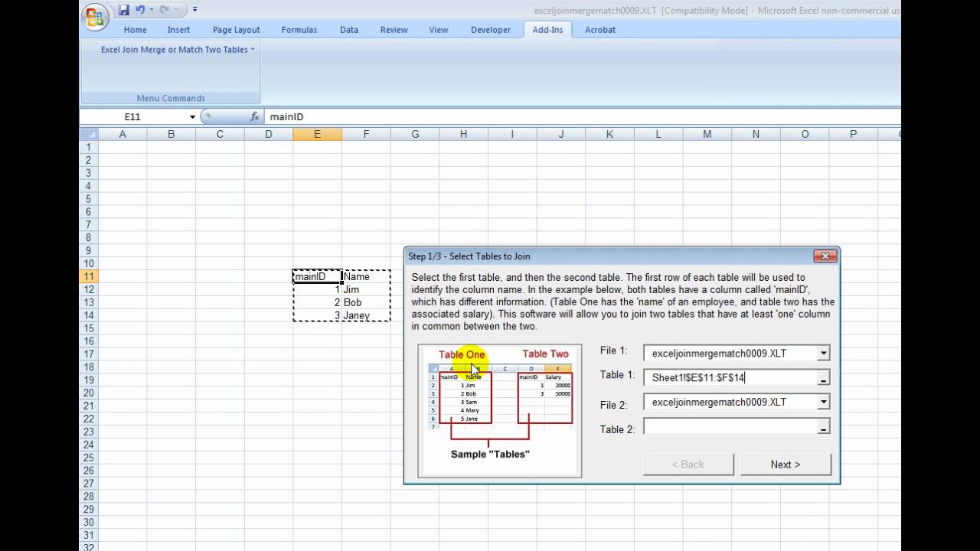The width and height of the screenshot is (980, 551).
Task: Switch to the Page Layout tab
Action: 237,30
